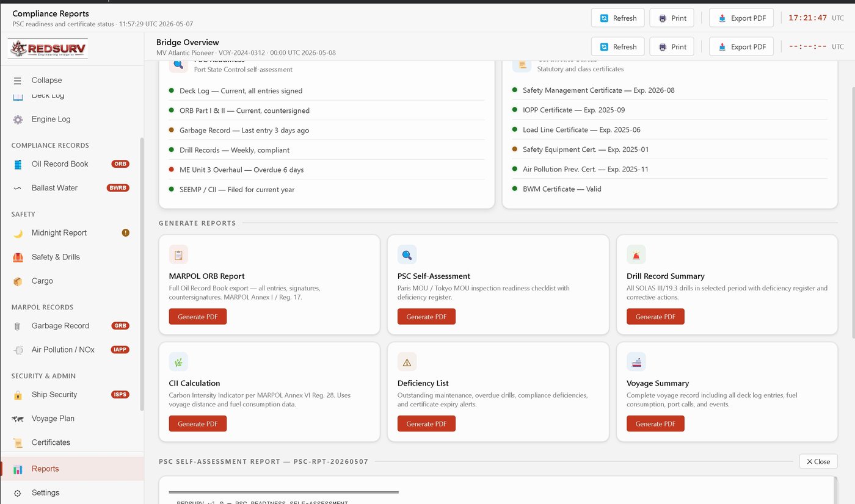This screenshot has width=855, height=504.
Task: Click 'ME Unit 3 Overhaul — Overdue 6 days'
Action: tap(327, 170)
